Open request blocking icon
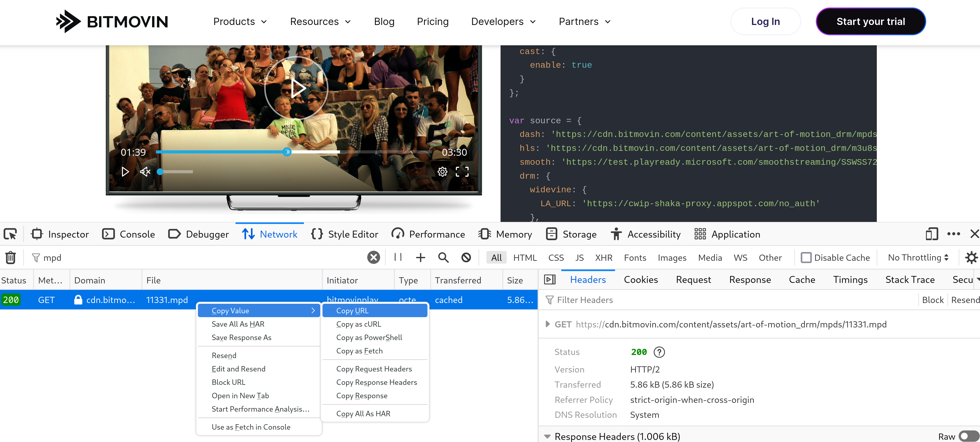Screen dimensions: 980x442 point(466,257)
